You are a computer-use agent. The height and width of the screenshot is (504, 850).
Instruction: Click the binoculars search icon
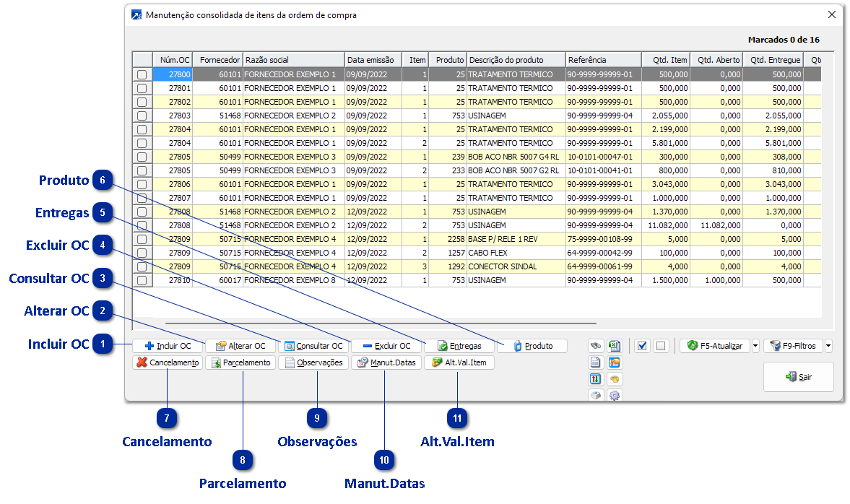[x=596, y=346]
